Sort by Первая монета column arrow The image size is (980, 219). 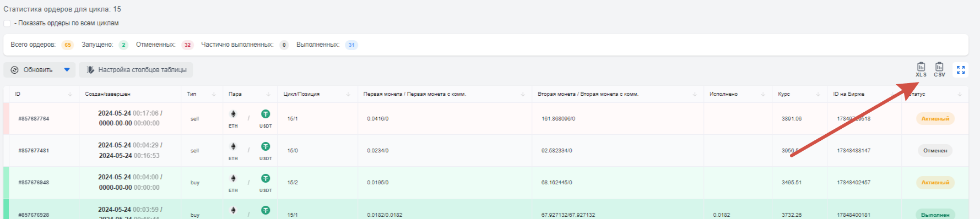(x=523, y=94)
